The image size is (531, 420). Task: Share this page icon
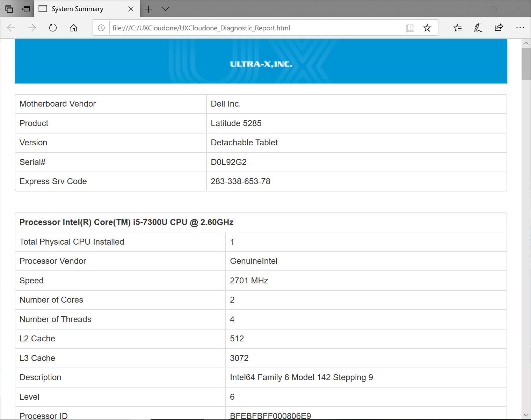pyautogui.click(x=499, y=28)
